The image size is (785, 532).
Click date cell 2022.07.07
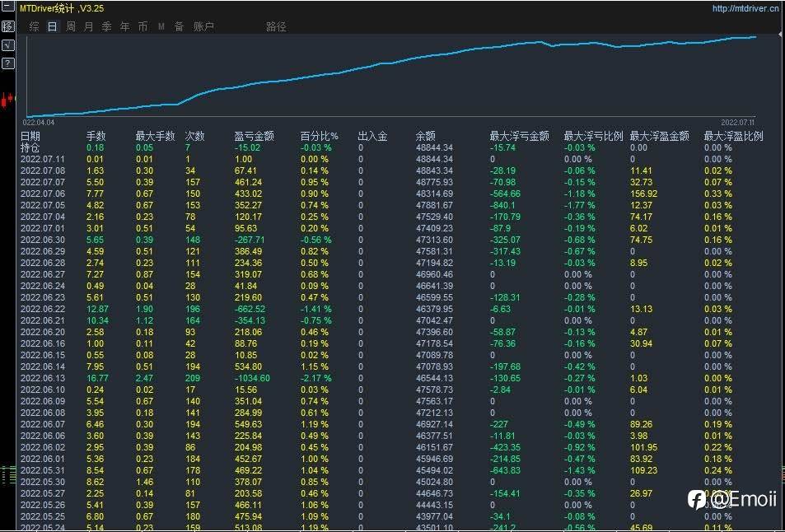click(43, 182)
